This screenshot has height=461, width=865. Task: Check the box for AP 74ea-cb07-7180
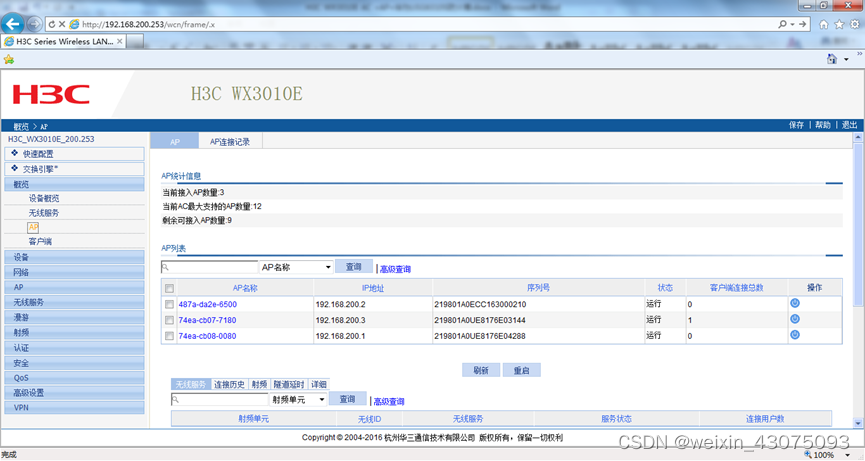coord(169,320)
